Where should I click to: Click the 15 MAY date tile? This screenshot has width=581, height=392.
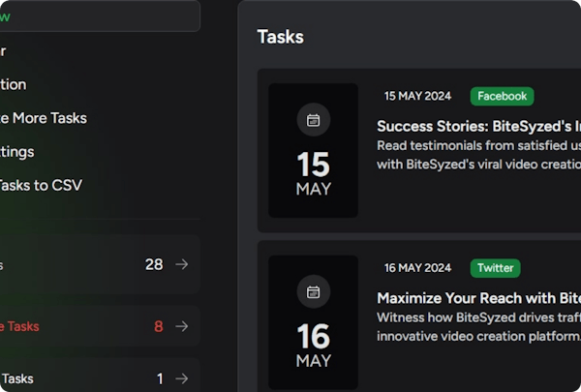pos(313,150)
